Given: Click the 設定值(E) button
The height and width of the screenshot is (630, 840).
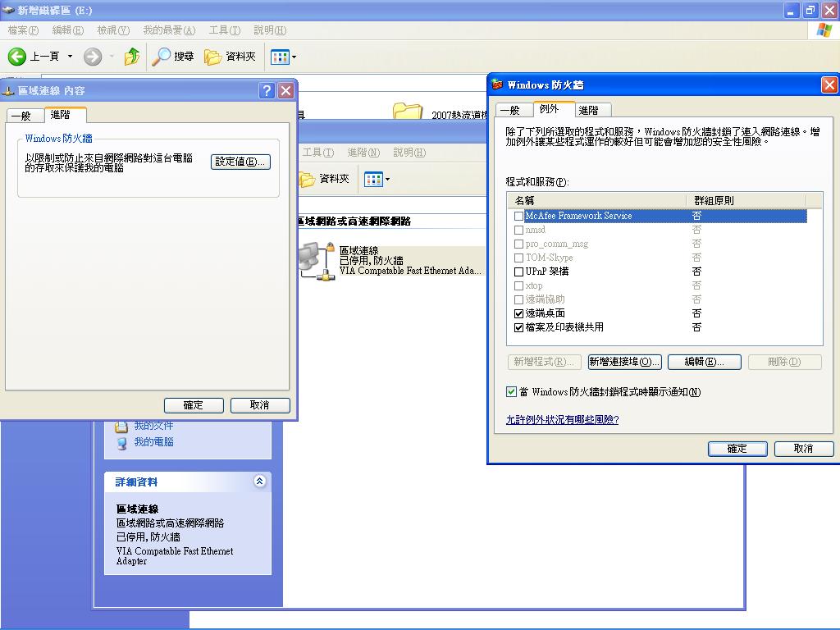Looking at the screenshot, I should pos(240,161).
